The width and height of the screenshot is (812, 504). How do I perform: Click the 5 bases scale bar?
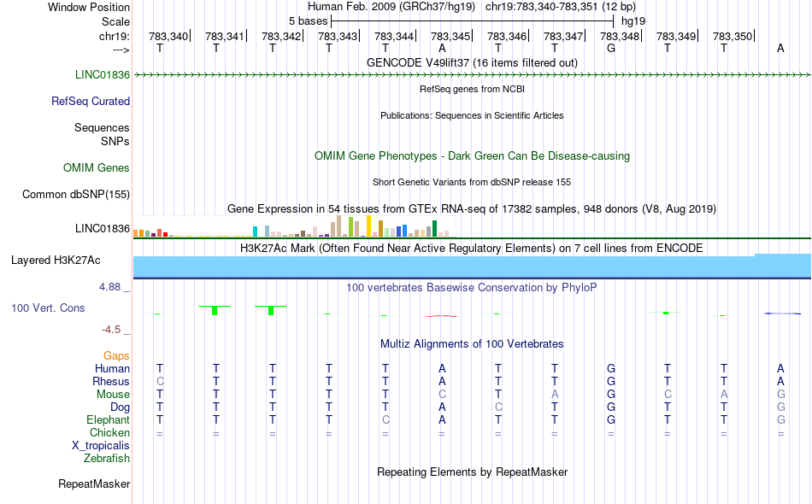[473, 21]
